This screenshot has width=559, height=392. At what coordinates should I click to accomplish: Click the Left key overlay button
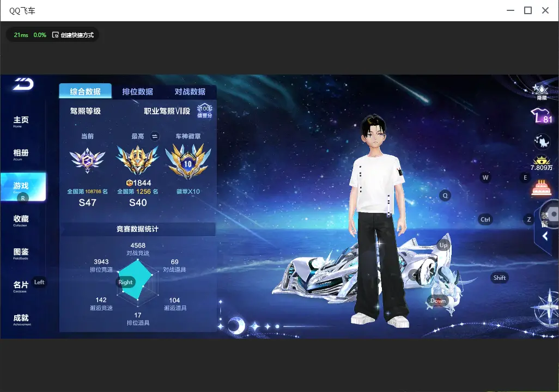[39, 282]
